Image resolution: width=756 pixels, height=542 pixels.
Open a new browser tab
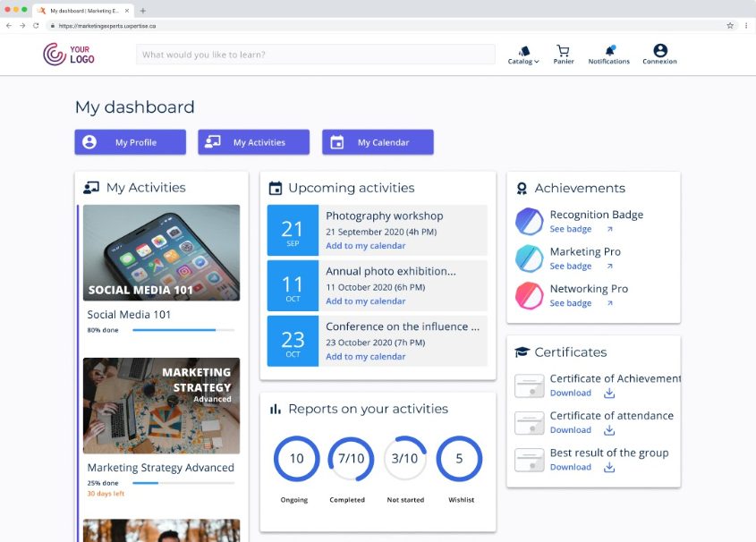click(143, 11)
